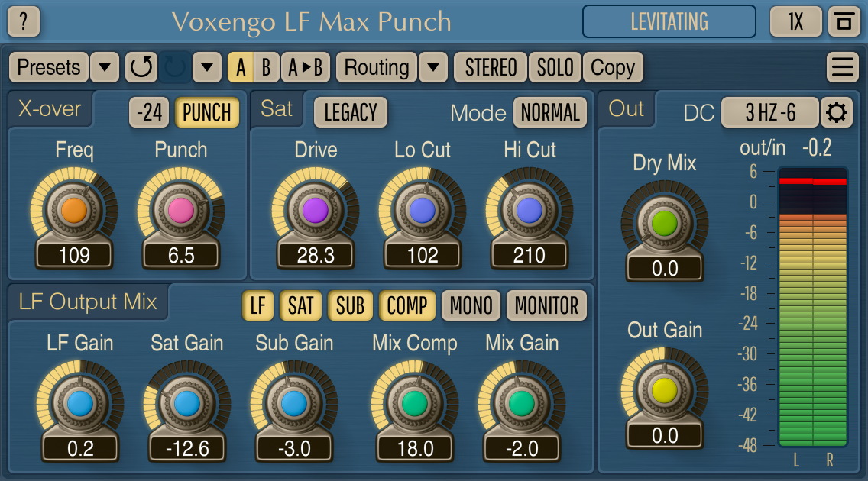Click the Sub Gain knob
This screenshot has width=868, height=481.
coord(294,404)
